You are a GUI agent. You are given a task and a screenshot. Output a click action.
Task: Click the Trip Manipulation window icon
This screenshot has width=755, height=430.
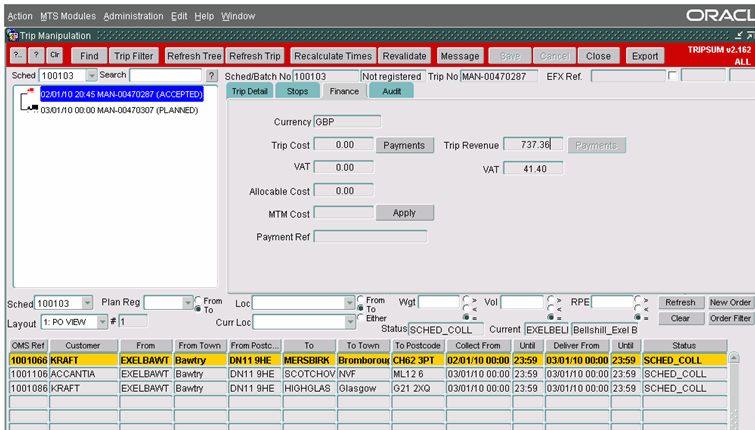13,36
